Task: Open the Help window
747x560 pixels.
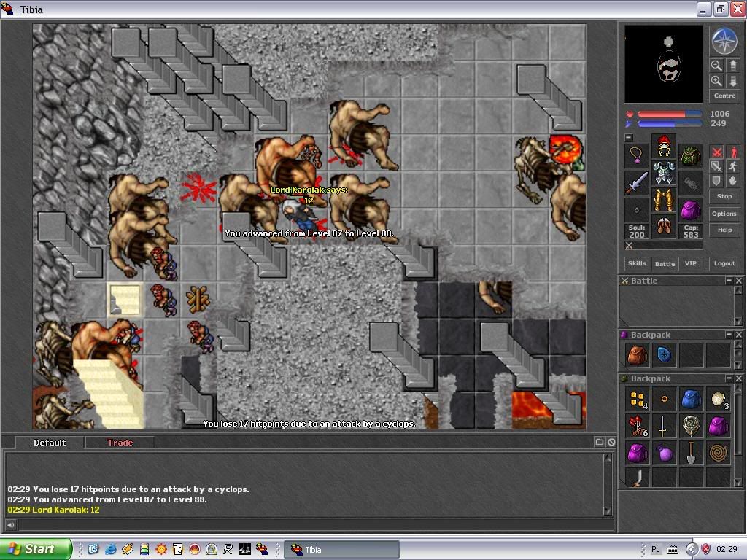Action: tap(724, 230)
